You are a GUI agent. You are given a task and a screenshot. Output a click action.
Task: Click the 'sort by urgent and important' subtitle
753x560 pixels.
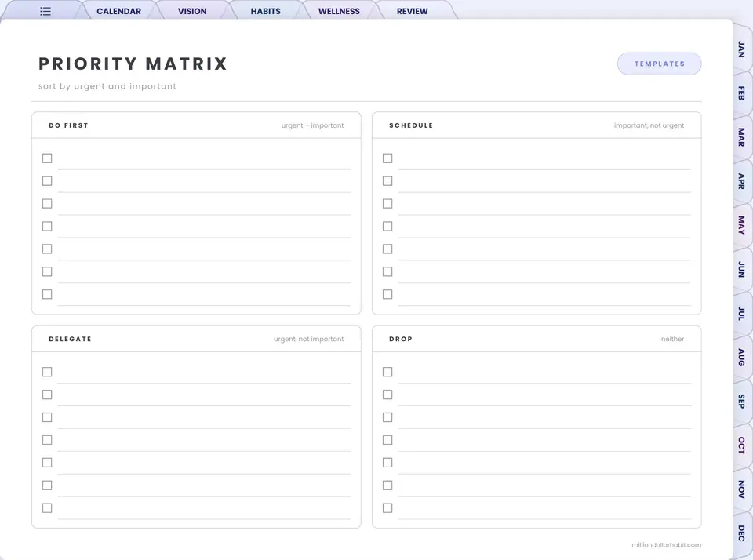click(107, 86)
